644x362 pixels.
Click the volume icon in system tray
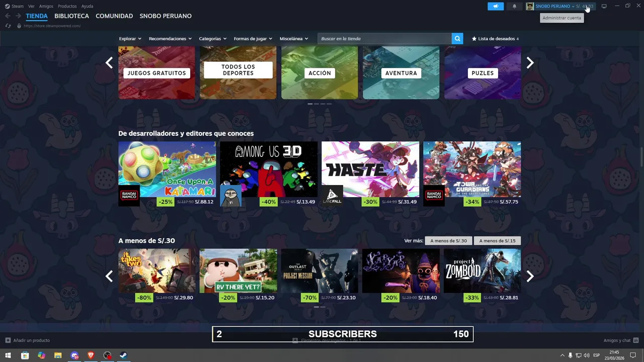click(x=587, y=355)
